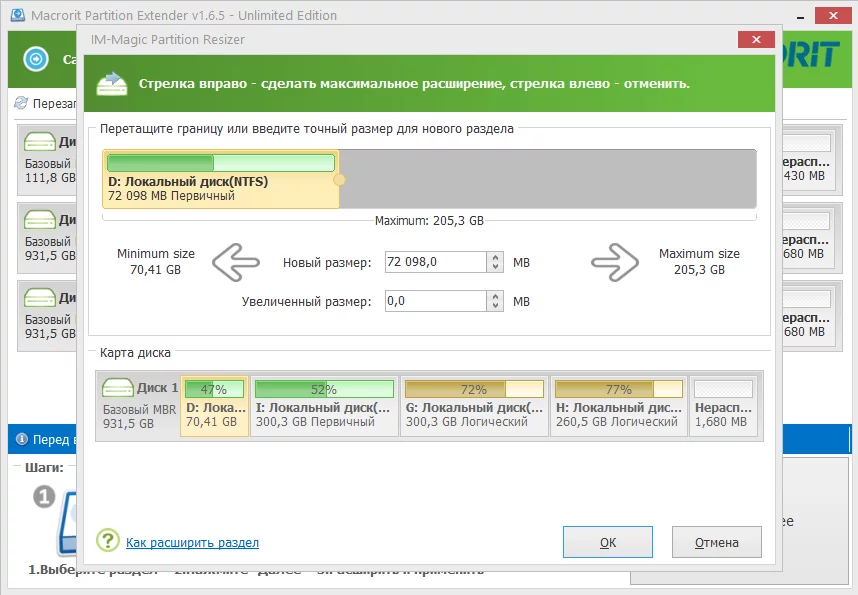858x595 pixels.
Task: Select the D: 70,41 GB partition in disk map
Action: click(214, 406)
